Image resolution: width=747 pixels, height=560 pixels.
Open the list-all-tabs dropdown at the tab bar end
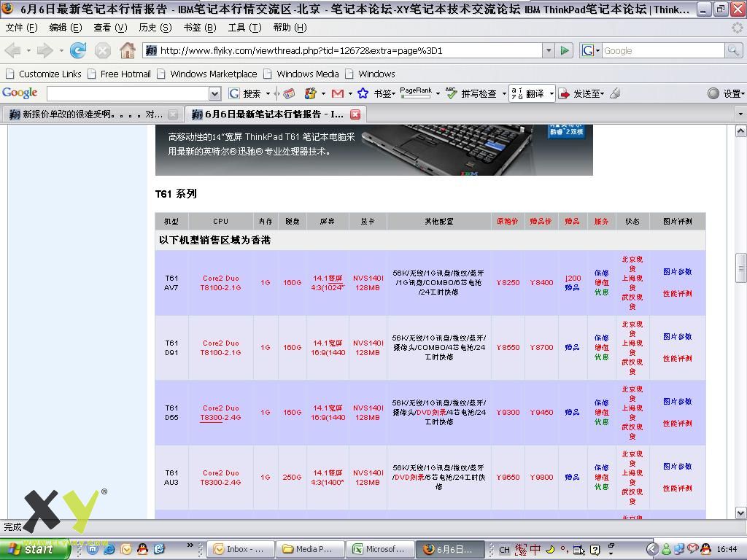[740, 114]
